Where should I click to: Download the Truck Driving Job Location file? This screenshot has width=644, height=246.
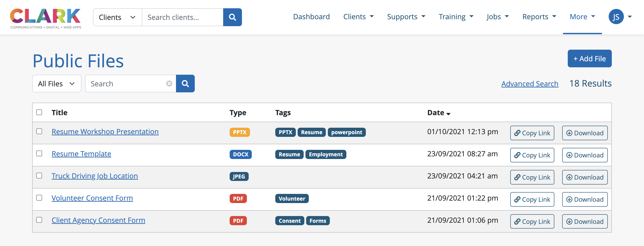(585, 177)
